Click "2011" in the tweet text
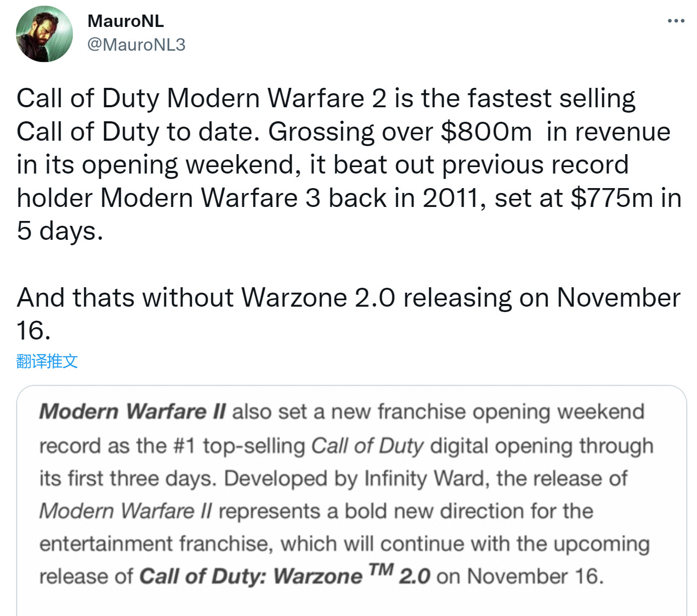 click(451, 198)
